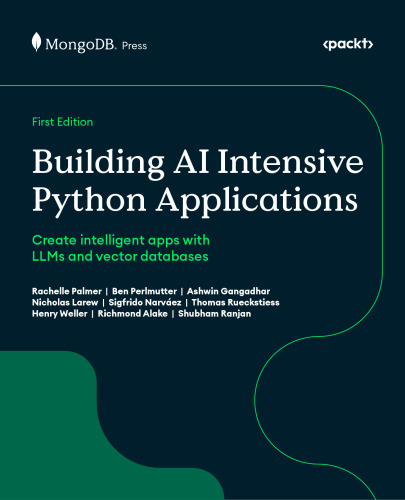This screenshot has height=500, width=405.
Task: Click author name Richmond Alake
Action: 133,314
